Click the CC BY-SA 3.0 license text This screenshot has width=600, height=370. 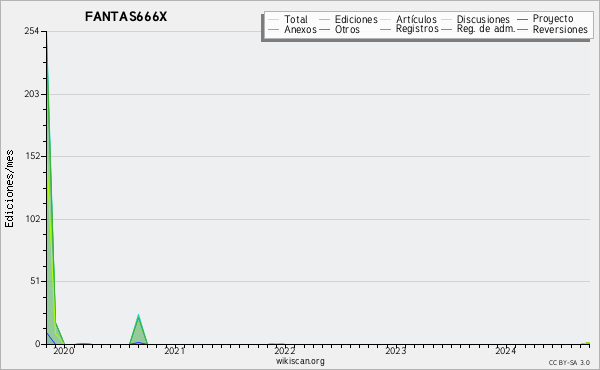[x=569, y=363]
